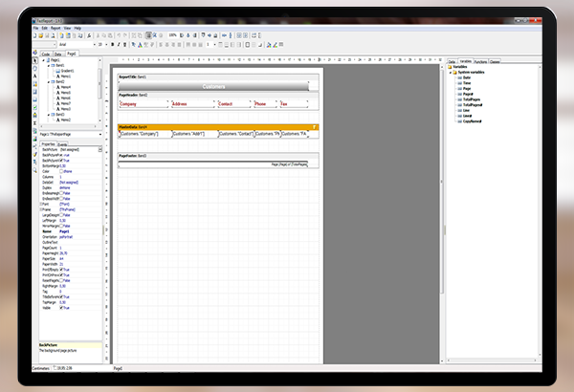Click the Italic formatting icon
The height and width of the screenshot is (392, 574).
pyautogui.click(x=120, y=44)
